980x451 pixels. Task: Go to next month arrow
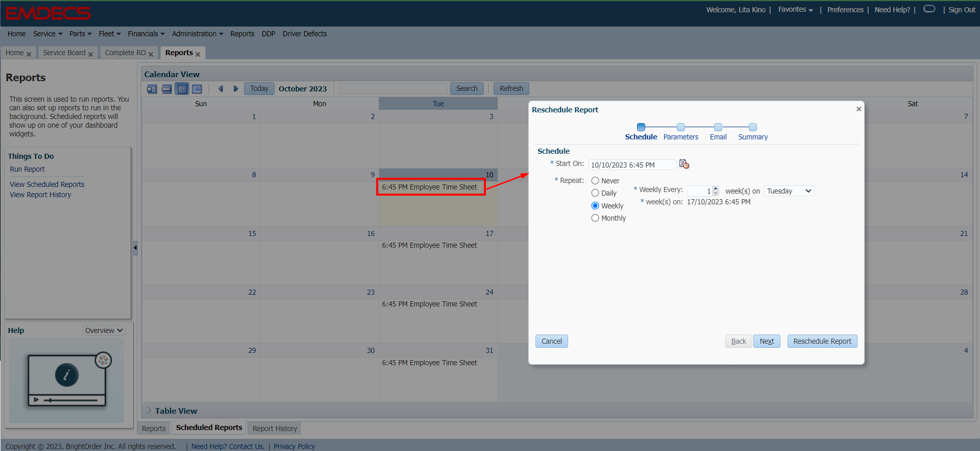pyautogui.click(x=235, y=89)
